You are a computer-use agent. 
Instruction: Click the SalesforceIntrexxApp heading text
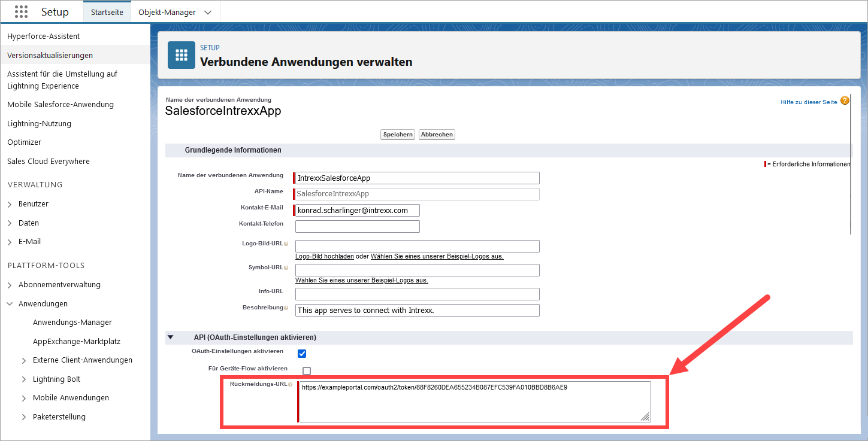point(223,111)
